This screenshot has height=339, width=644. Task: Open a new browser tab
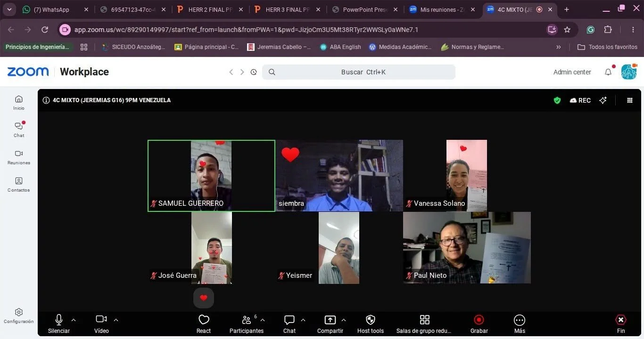567,9
